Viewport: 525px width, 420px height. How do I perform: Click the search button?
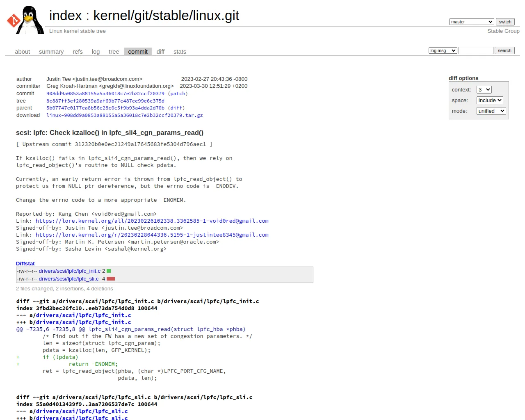click(504, 50)
